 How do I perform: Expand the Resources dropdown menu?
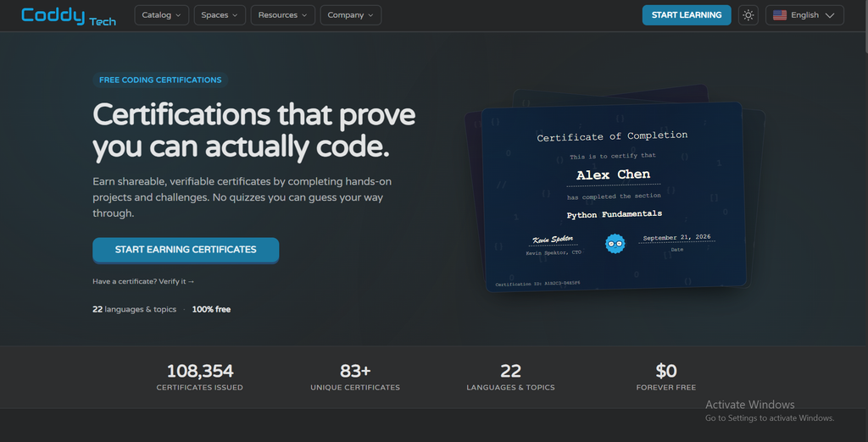283,15
